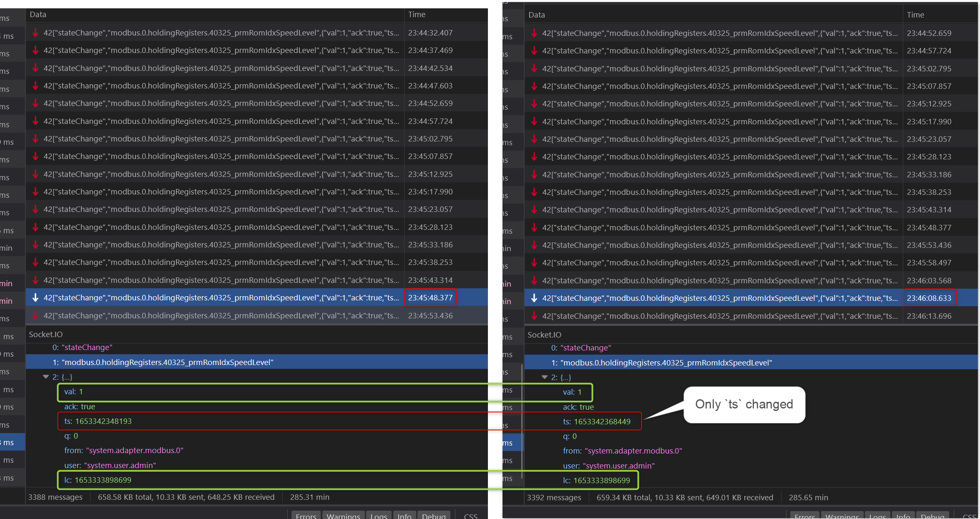Click the download arrow on the 23:45:02.795 message row
The height and width of the screenshot is (519, 980).
(36, 138)
